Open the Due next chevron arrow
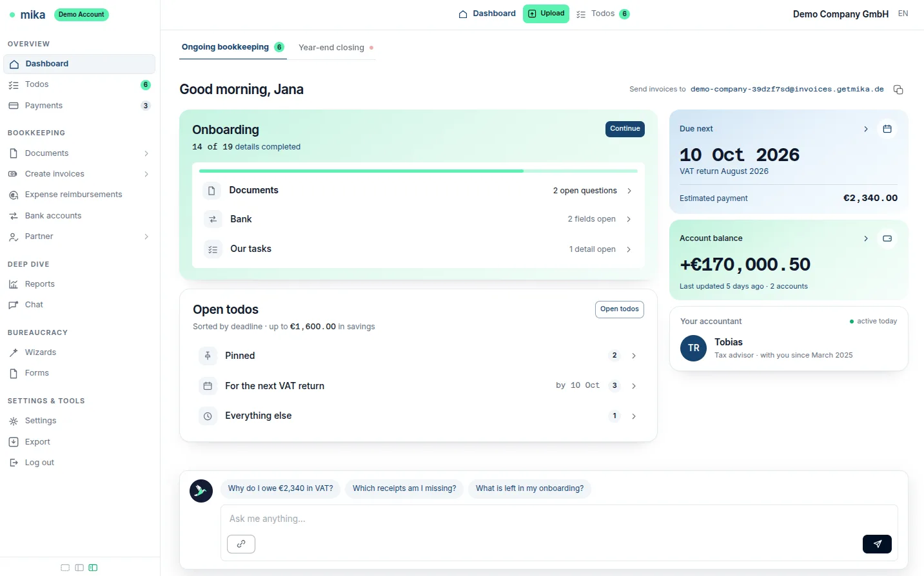This screenshot has width=924, height=576. point(866,129)
